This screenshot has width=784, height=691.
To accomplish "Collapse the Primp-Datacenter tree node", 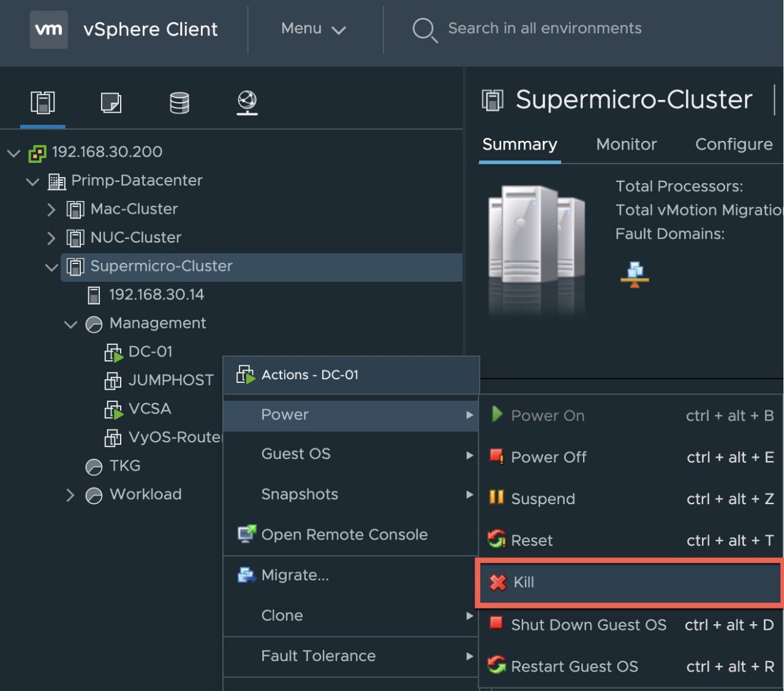I will click(x=32, y=181).
